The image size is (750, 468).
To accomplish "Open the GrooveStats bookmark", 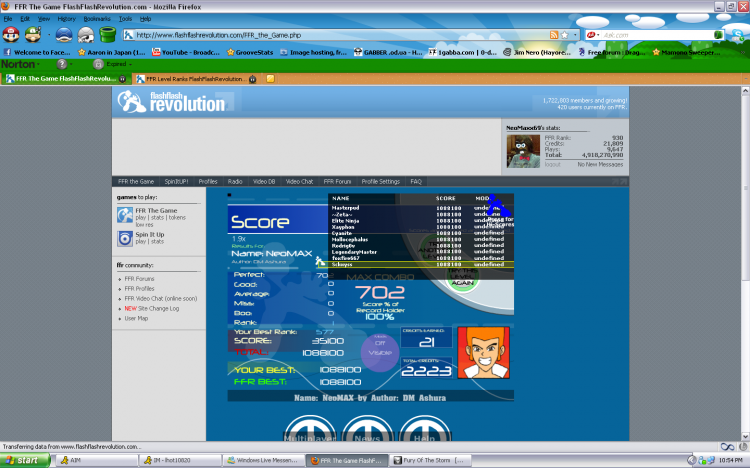I will point(250,52).
